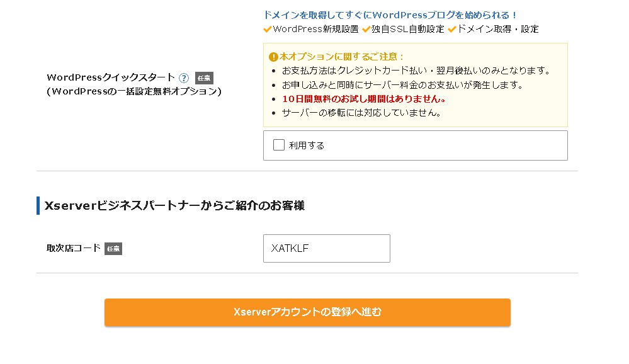The width and height of the screenshot is (629, 364).
Task: Tick the 利用する checkbox
Action: (x=279, y=145)
